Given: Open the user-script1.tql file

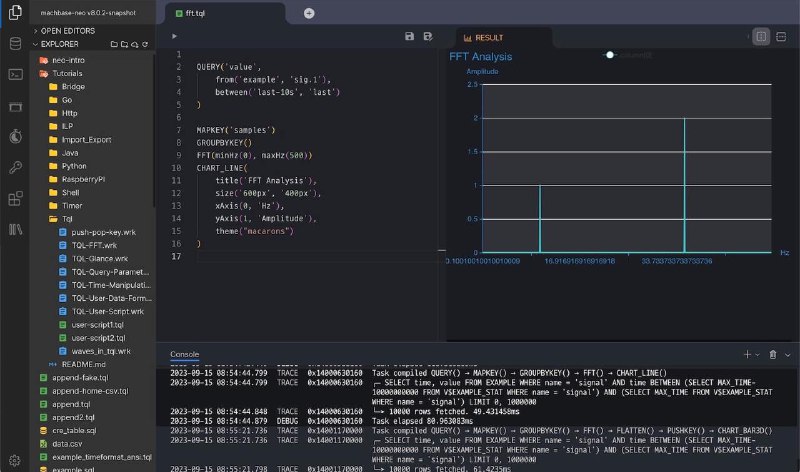Looking at the screenshot, I should pyautogui.click(x=97, y=325).
